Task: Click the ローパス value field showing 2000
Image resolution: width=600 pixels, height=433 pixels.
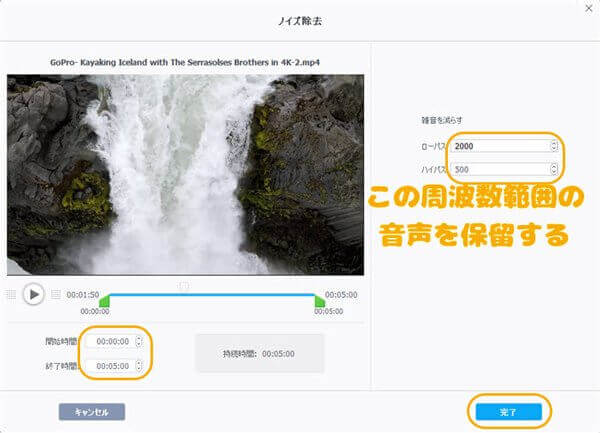Action: [x=501, y=146]
